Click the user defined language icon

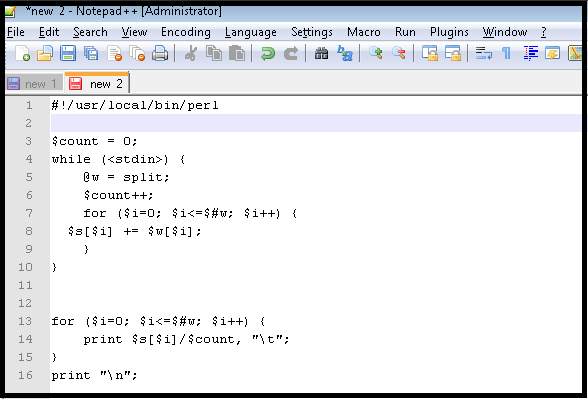pos(552,53)
